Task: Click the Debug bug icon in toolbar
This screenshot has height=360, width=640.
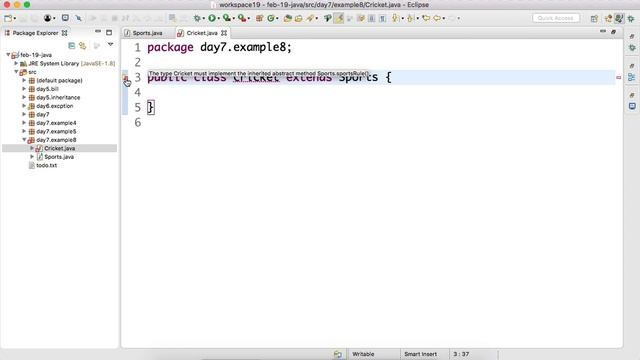Action: [x=198, y=18]
